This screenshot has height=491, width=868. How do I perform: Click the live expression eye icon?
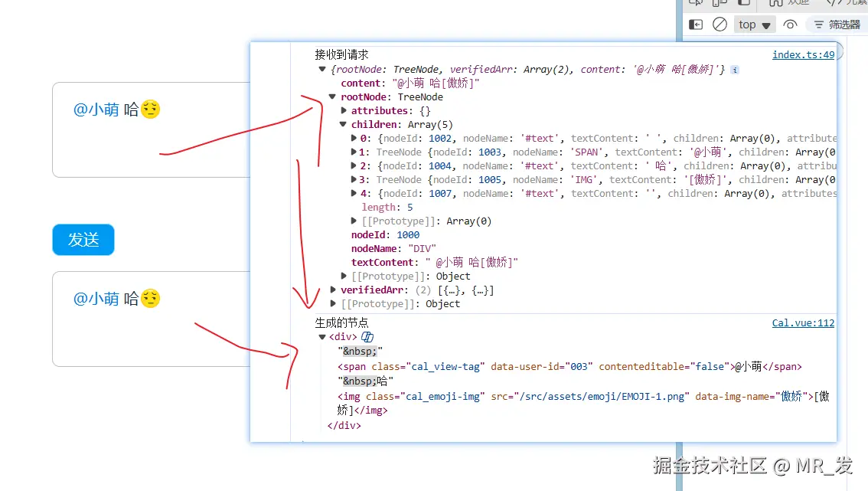[x=790, y=25]
